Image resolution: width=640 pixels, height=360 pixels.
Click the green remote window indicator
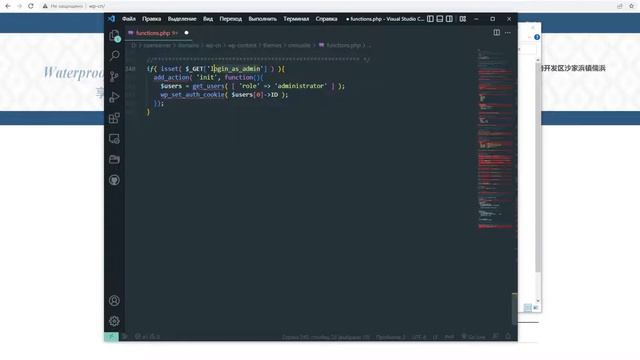(x=111, y=337)
